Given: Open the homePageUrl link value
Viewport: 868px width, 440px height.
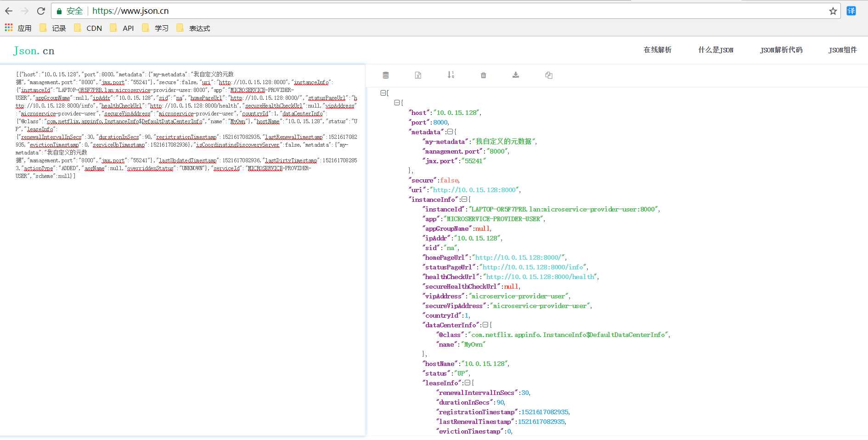Looking at the screenshot, I should pos(518,257).
